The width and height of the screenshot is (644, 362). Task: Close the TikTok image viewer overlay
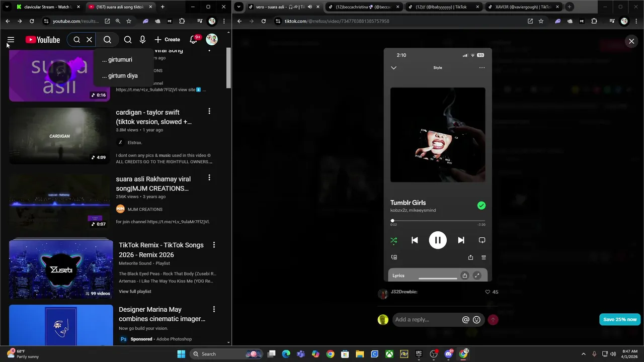click(x=631, y=41)
